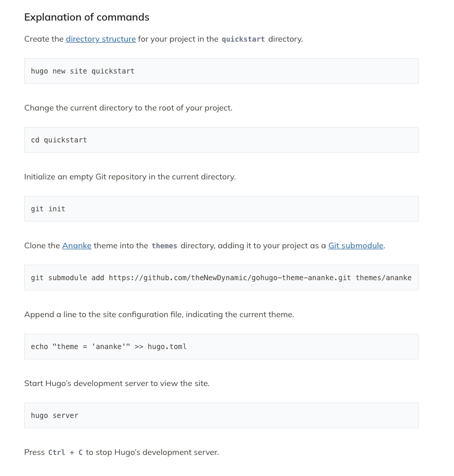The image size is (454, 476).
Task: Click the "Ctrl + C" keyboard shortcut text
Action: click(x=65, y=453)
